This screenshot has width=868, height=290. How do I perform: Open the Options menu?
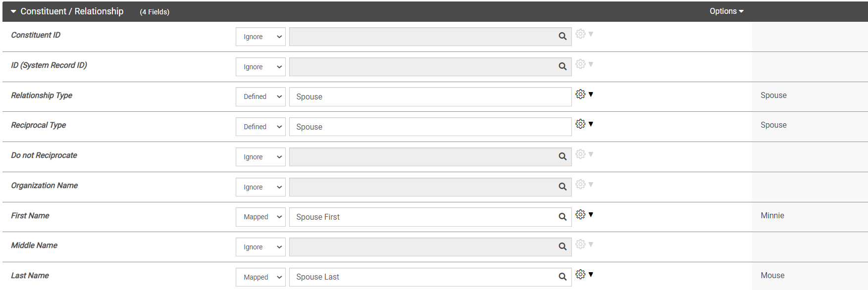point(726,10)
